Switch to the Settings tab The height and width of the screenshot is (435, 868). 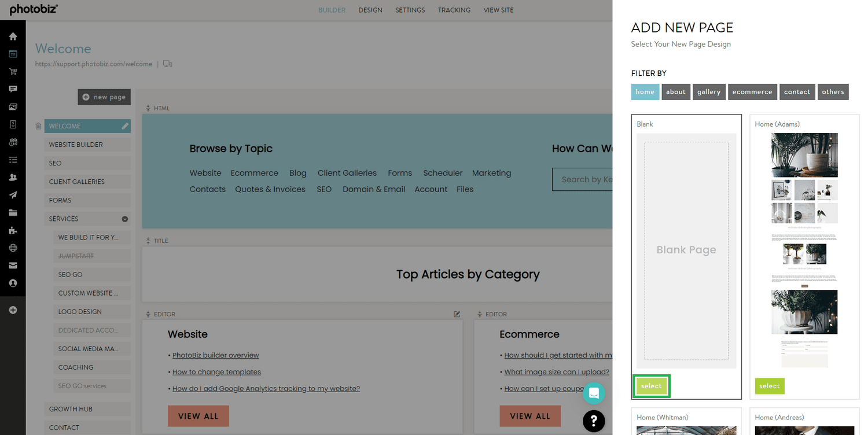[410, 10]
